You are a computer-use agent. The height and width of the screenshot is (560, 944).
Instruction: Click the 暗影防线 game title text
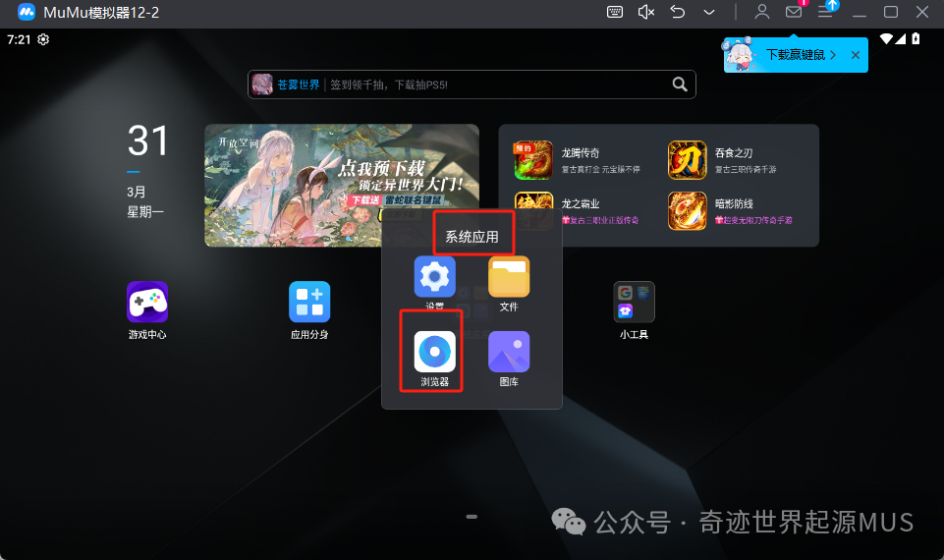(x=734, y=204)
